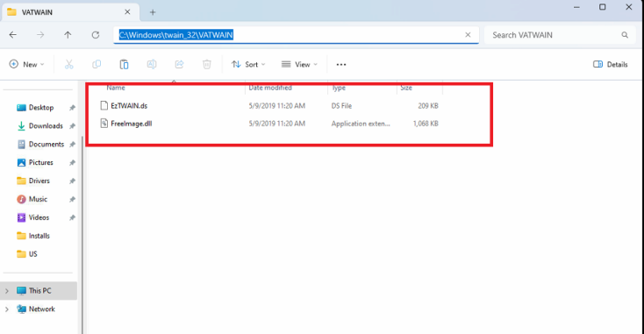Expand the Network tree node

tap(7, 309)
